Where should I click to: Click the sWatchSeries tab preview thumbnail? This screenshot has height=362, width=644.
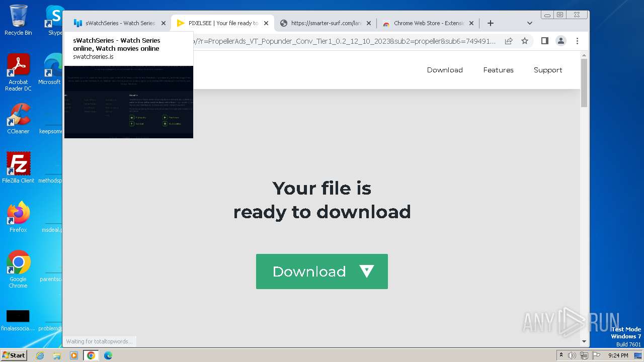click(x=129, y=102)
